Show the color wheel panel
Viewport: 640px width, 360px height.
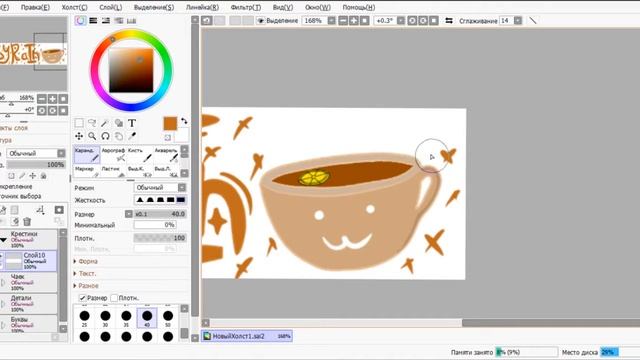(x=80, y=20)
